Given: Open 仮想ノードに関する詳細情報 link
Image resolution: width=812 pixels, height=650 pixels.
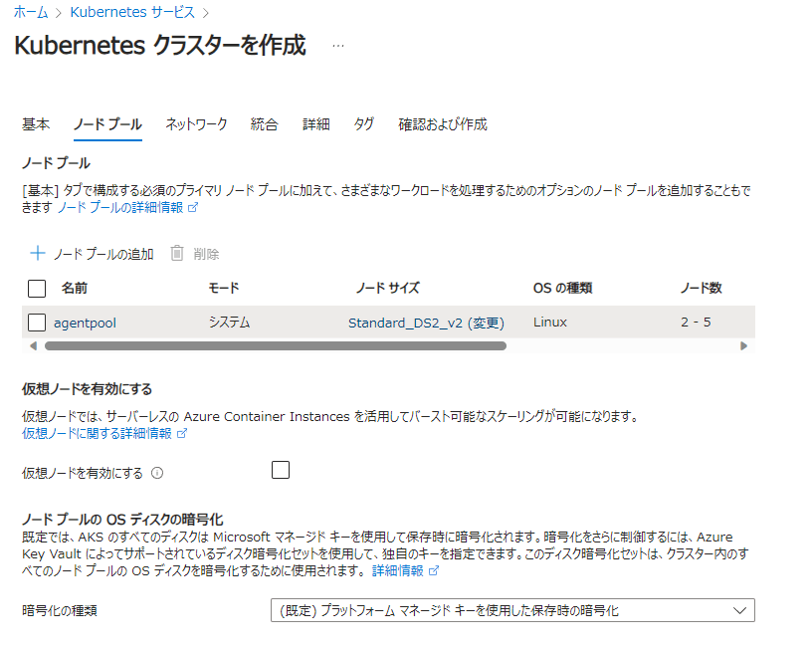Looking at the screenshot, I should click(97, 434).
